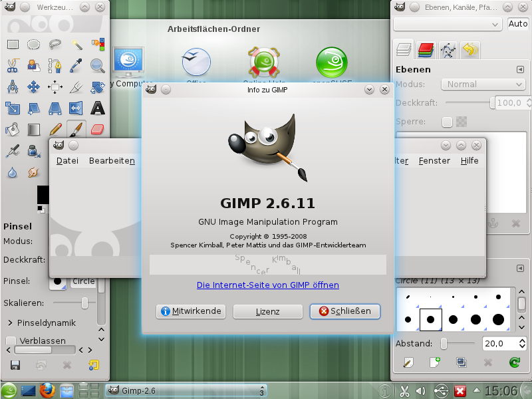Toggle the Auto button in layers dock
The height and width of the screenshot is (399, 532).
pyautogui.click(x=518, y=24)
